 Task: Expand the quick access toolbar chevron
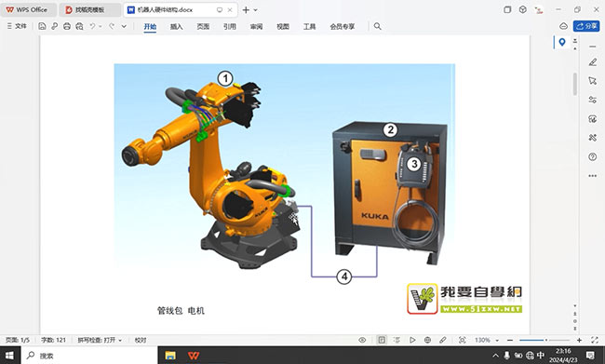(124, 26)
